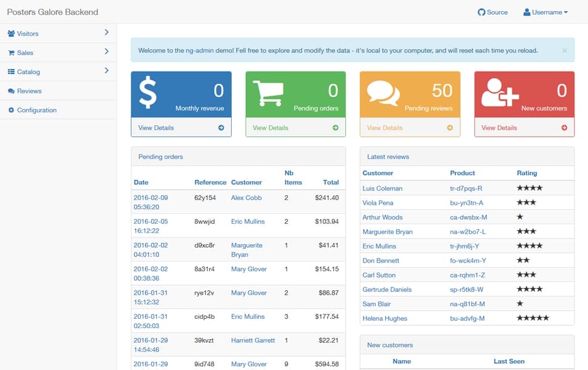Expand the Sales sidebar menu chevron
This screenshot has height=370, width=588.
pyautogui.click(x=106, y=52)
